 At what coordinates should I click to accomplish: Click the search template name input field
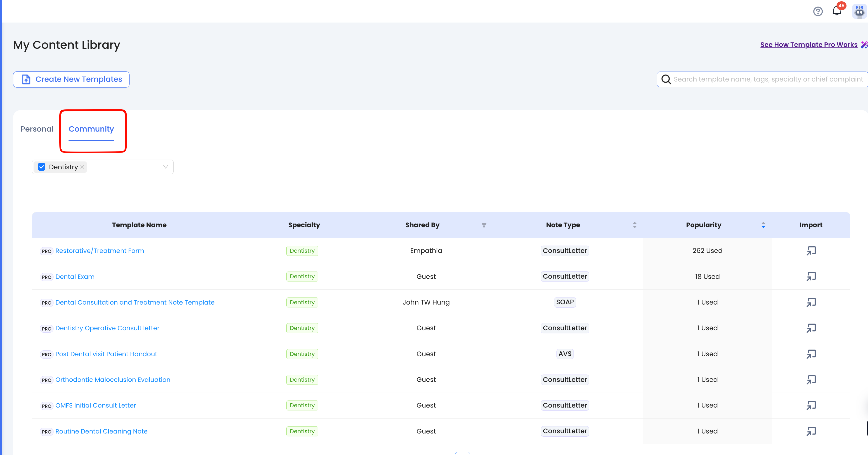[768, 79]
